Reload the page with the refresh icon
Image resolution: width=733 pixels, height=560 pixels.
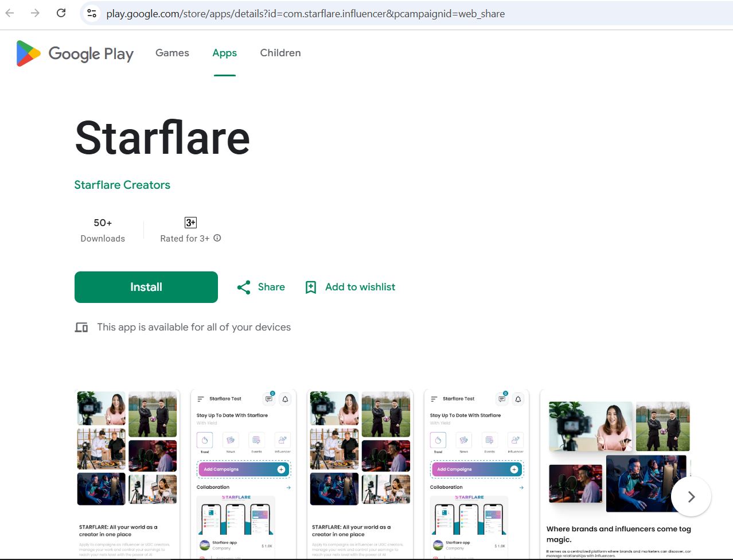61,13
